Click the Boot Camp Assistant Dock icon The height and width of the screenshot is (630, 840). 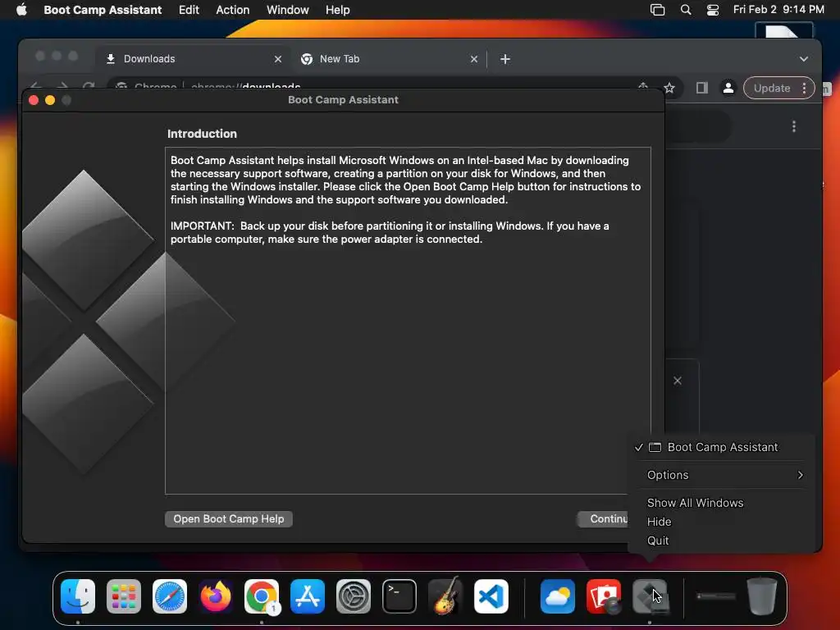click(650, 596)
